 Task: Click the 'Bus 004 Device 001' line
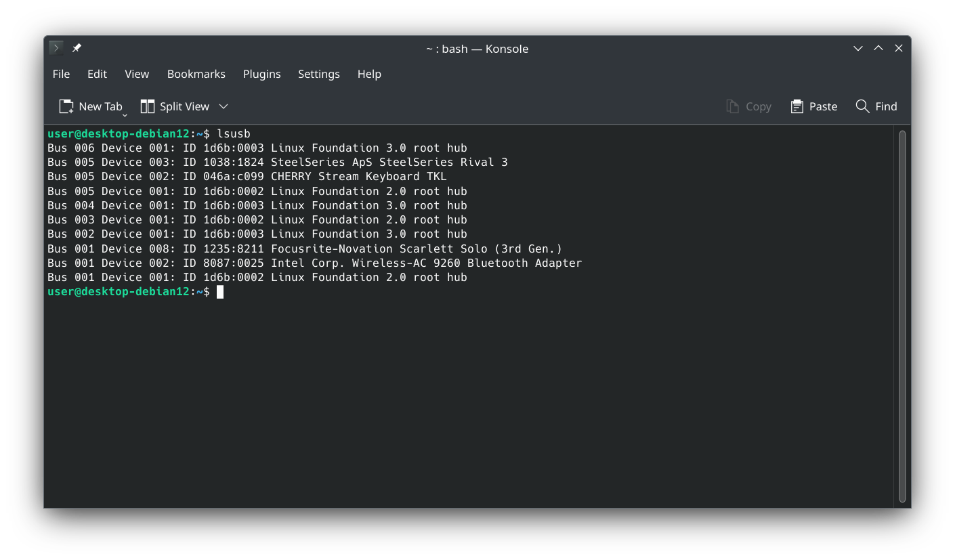click(257, 205)
